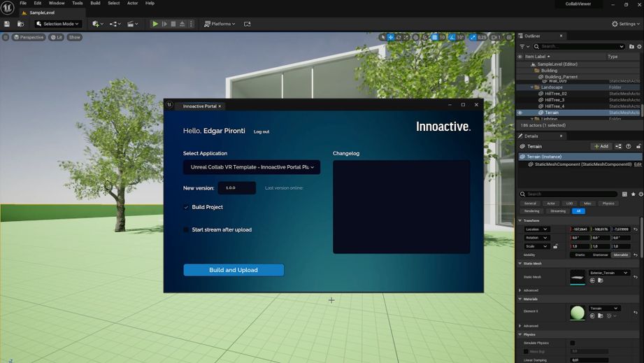The height and width of the screenshot is (363, 644).
Task: Start Play in Editor with green play button
Action: [155, 24]
